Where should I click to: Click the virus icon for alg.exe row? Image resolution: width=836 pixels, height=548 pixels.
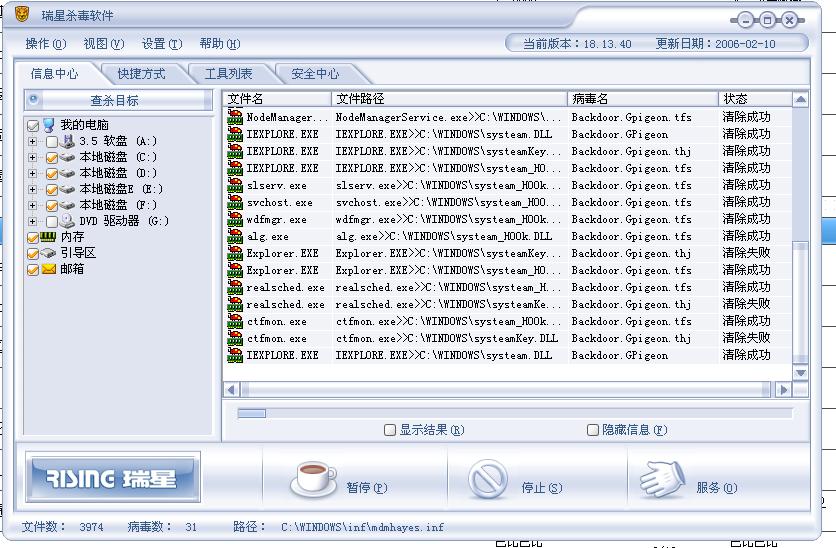[x=235, y=236]
